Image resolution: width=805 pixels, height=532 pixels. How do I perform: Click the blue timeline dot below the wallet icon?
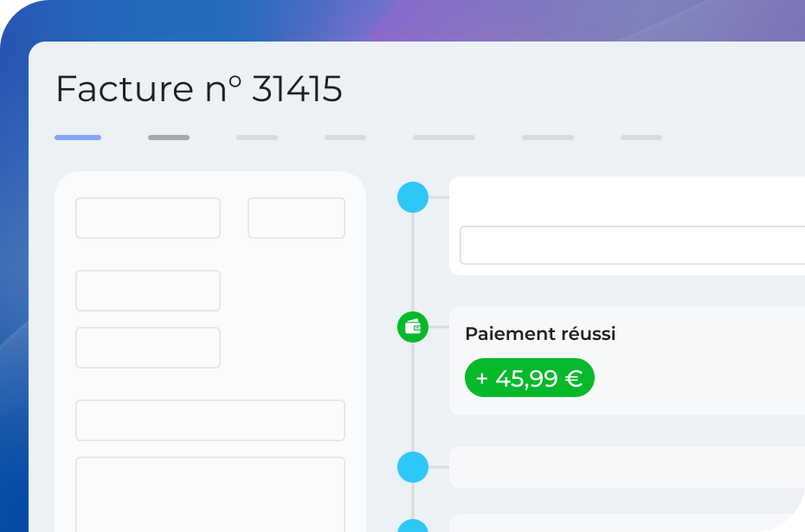pyautogui.click(x=413, y=467)
